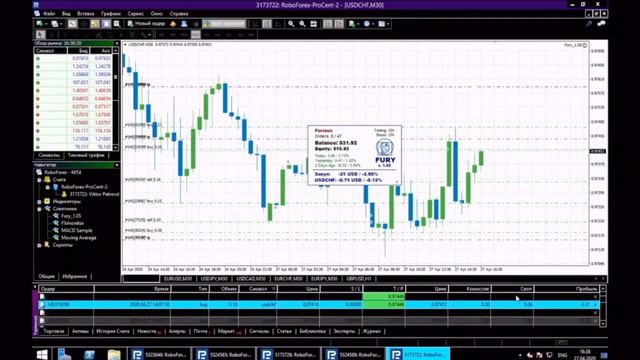Open the Сервис menu
Viewport: 640px width, 360px height.
[135, 13]
